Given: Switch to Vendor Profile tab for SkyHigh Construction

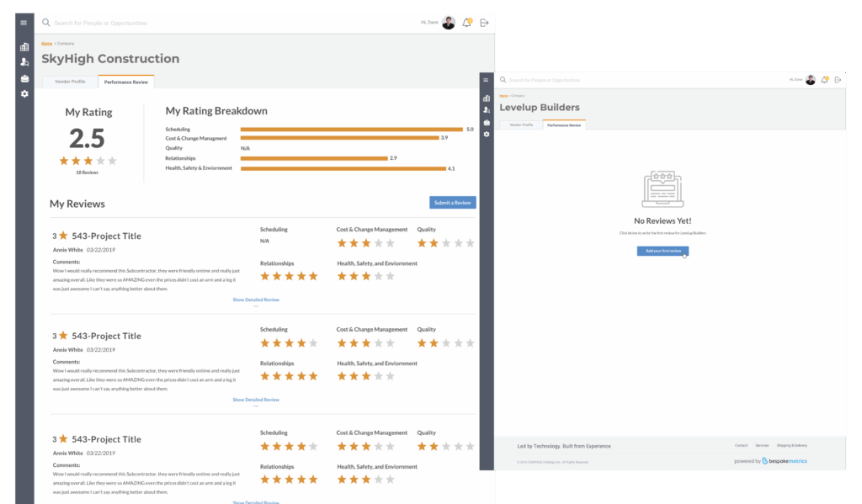Looking at the screenshot, I should point(70,82).
